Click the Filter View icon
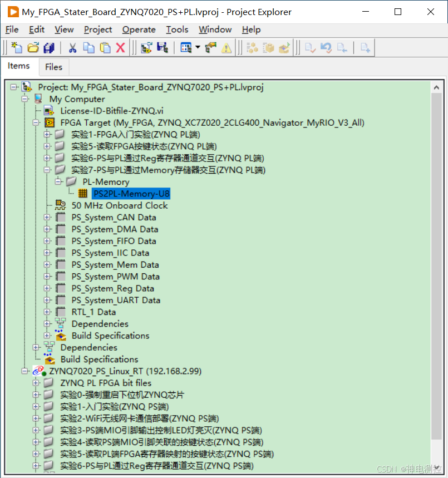 pos(186,48)
